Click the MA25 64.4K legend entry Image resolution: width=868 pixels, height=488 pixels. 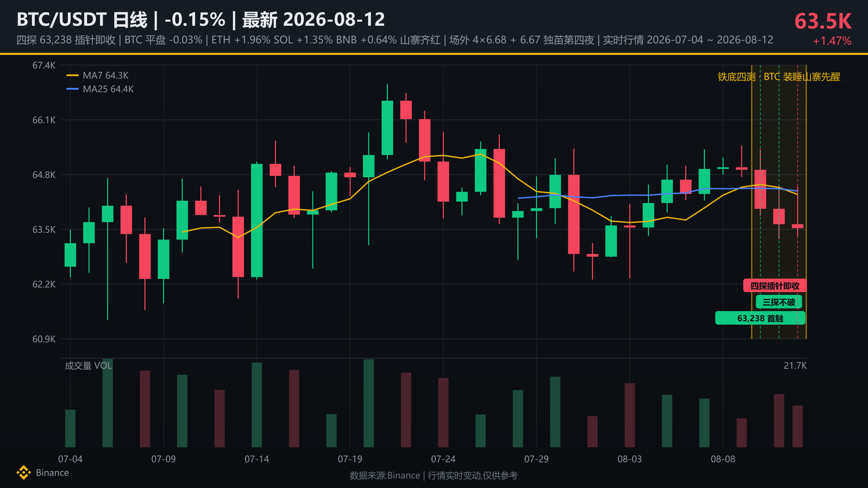100,89
